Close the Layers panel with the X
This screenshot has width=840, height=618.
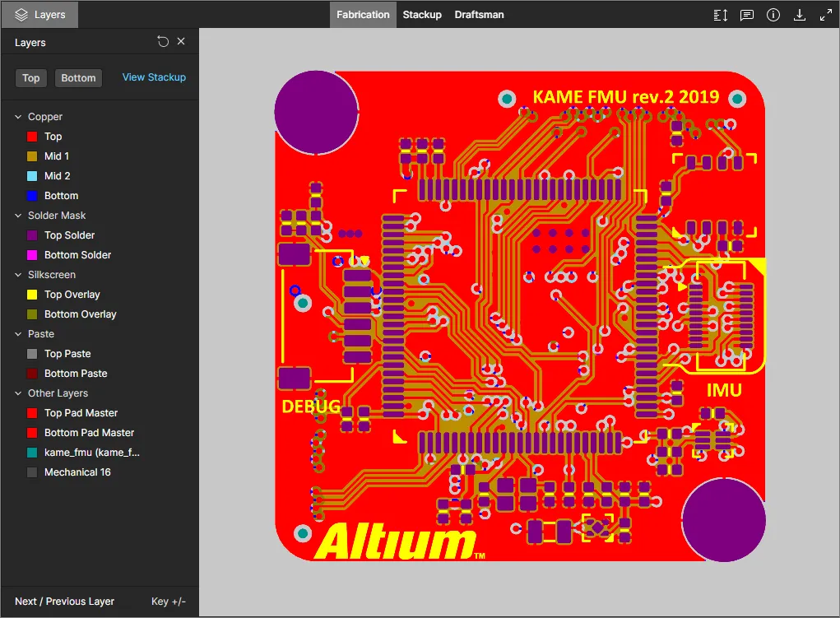click(x=181, y=42)
